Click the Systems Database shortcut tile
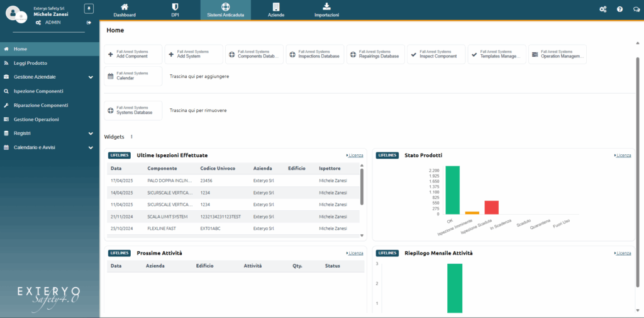 tap(133, 111)
